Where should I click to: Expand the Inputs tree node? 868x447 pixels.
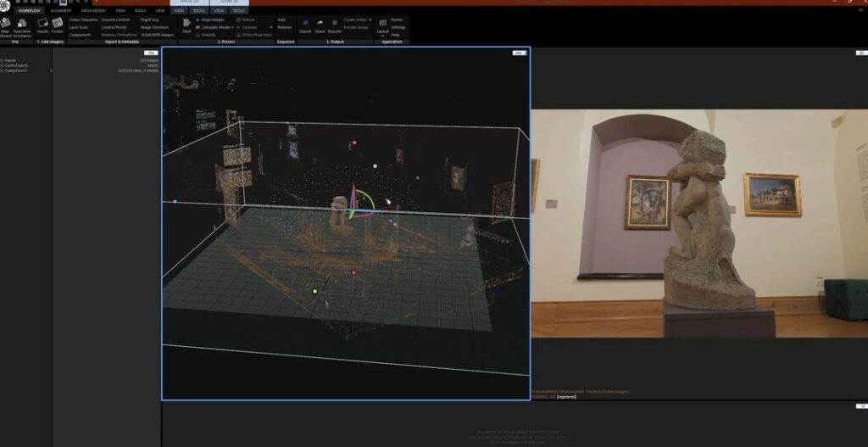point(3,60)
